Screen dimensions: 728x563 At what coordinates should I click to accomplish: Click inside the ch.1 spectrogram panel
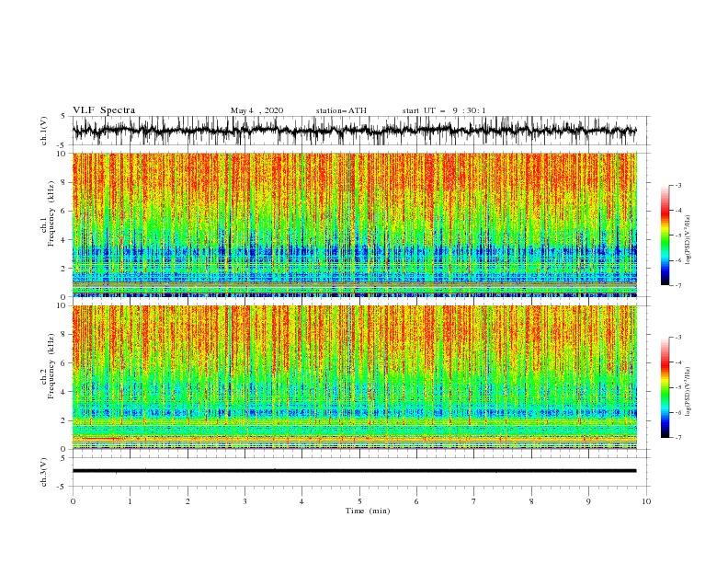click(354, 224)
